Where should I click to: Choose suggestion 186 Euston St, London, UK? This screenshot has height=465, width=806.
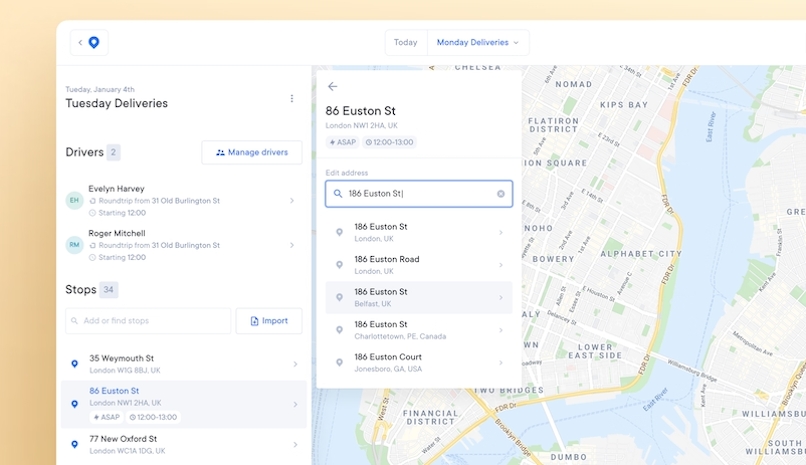pyautogui.click(x=419, y=232)
